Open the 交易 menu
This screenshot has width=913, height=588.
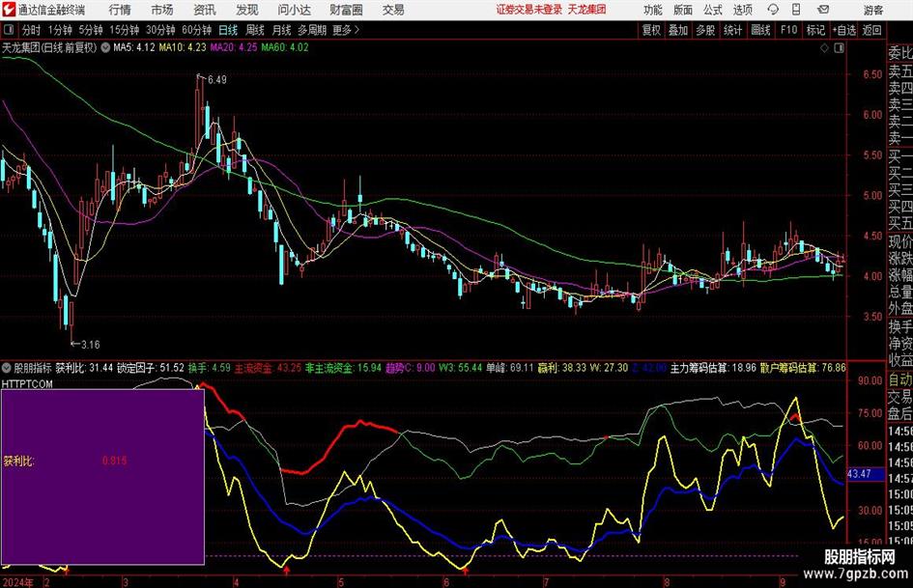point(393,10)
